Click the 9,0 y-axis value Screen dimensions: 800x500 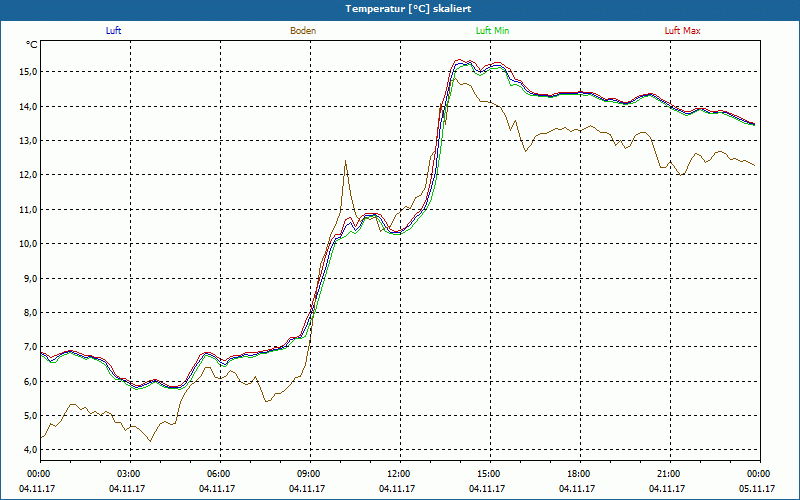pyautogui.click(x=30, y=278)
